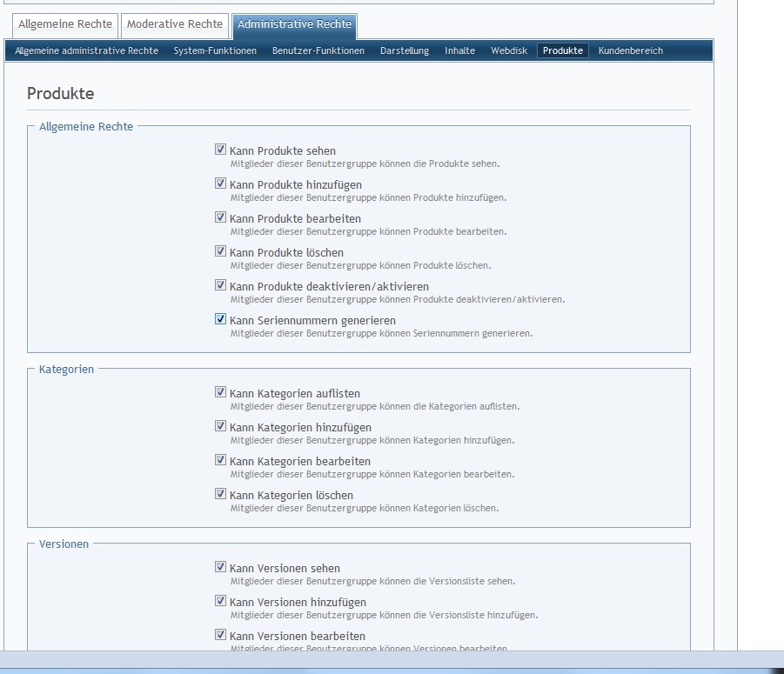This screenshot has width=784, height=674.
Task: Open the Moderative Rechte tab
Action: 175,24
